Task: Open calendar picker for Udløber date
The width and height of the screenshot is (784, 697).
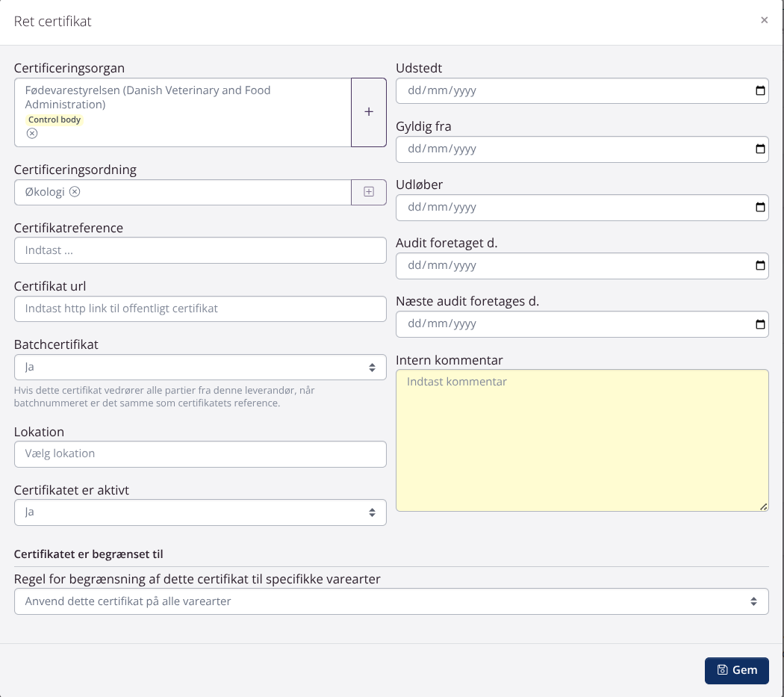Action: [760, 208]
